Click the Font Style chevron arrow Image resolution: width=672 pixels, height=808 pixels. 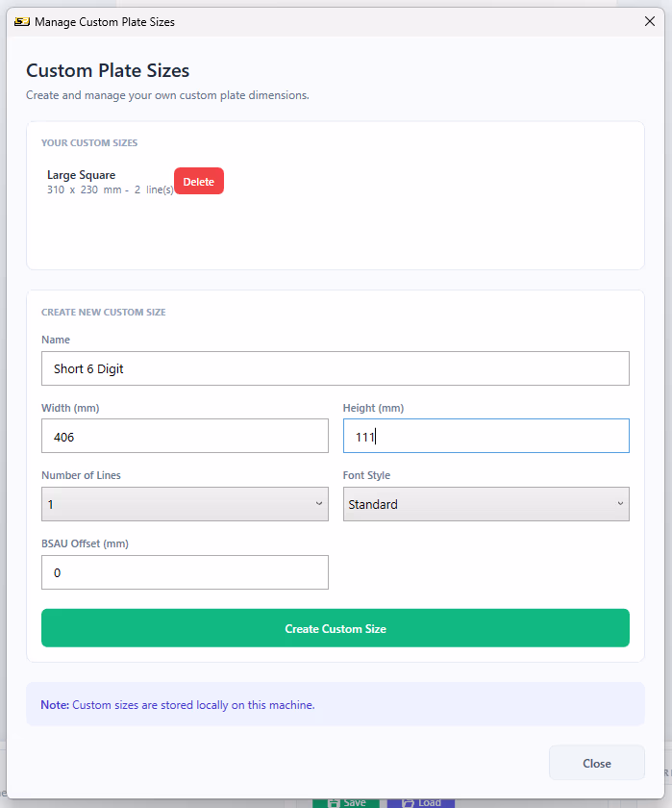coord(620,504)
